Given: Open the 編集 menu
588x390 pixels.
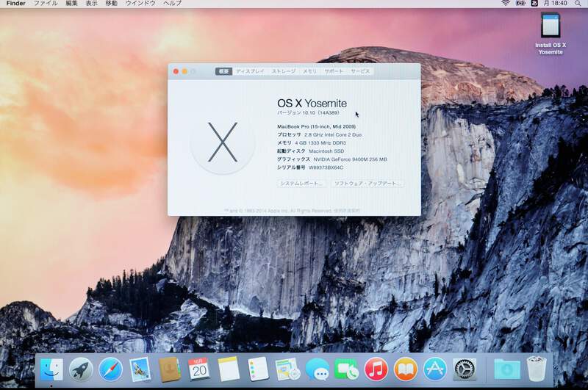Looking at the screenshot, I should pyautogui.click(x=71, y=3).
